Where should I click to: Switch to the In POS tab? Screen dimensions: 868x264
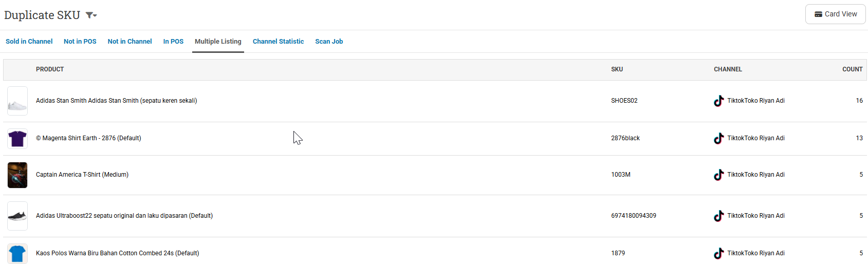pyautogui.click(x=173, y=42)
